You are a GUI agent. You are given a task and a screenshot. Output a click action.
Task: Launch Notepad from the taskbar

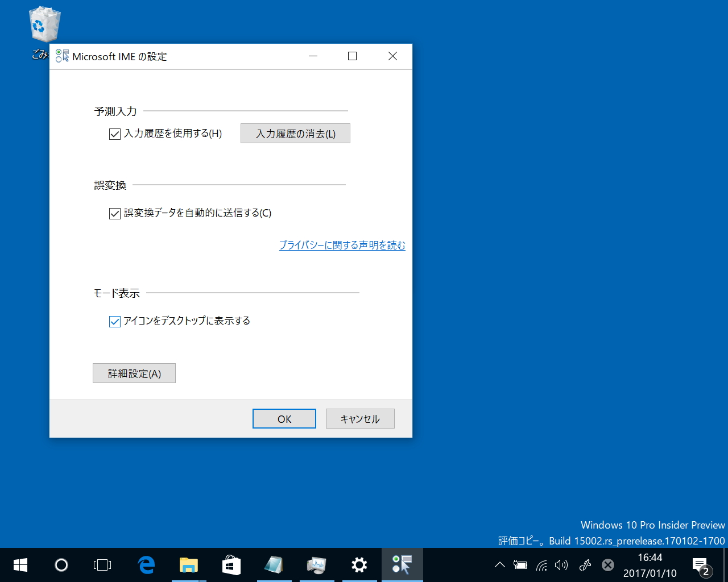274,564
